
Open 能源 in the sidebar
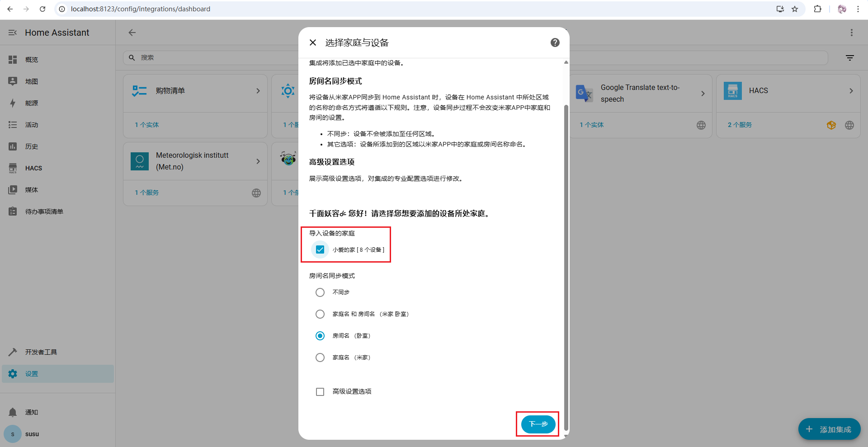[58, 103]
